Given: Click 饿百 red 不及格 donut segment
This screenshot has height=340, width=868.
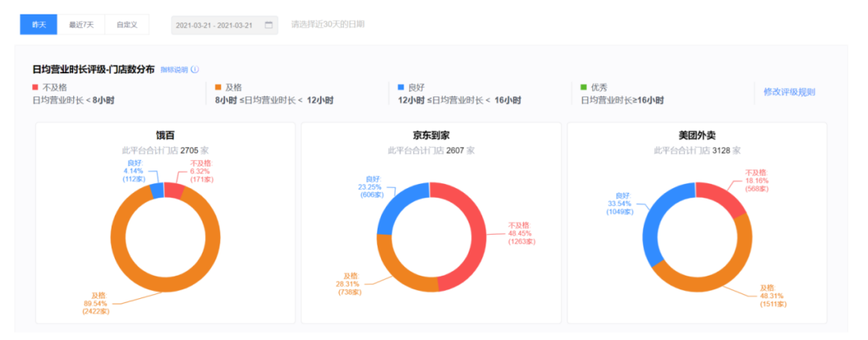Looking at the screenshot, I should [174, 191].
